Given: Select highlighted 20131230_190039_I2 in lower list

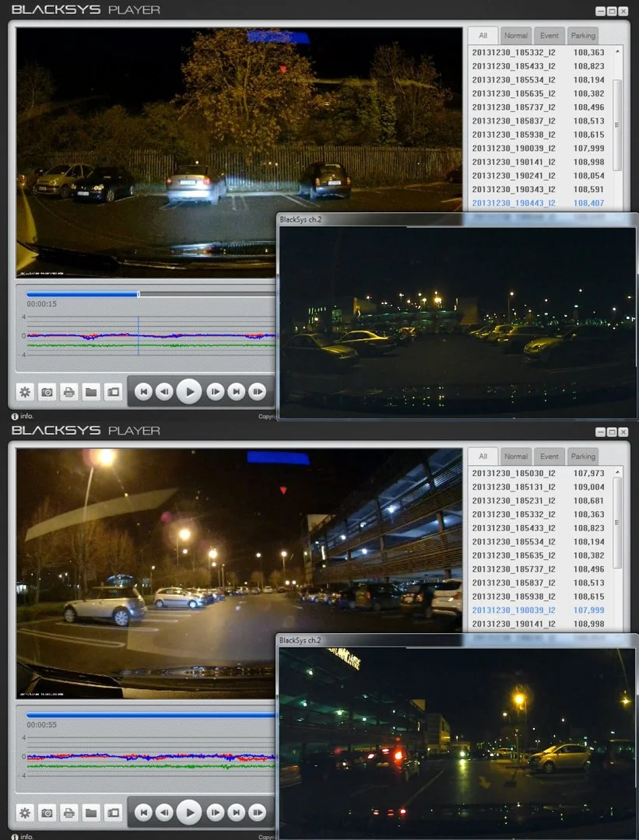Looking at the screenshot, I should [x=539, y=611].
